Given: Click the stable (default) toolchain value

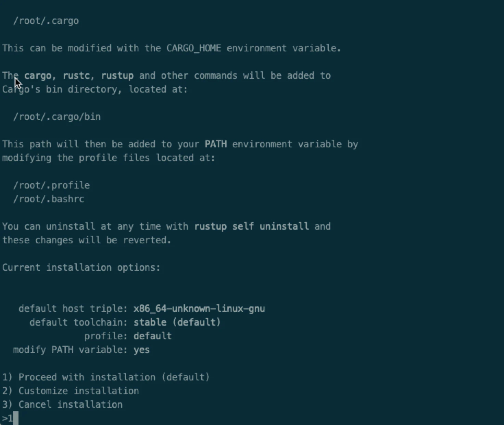Looking at the screenshot, I should click(177, 323).
